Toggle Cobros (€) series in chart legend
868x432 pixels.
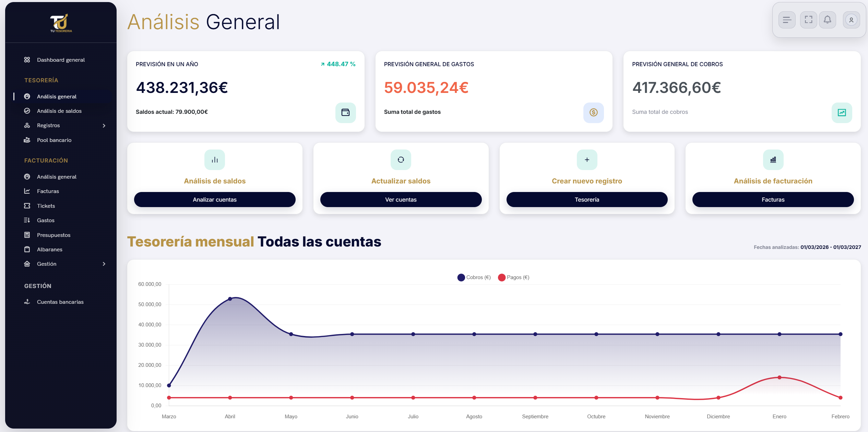[x=474, y=277]
